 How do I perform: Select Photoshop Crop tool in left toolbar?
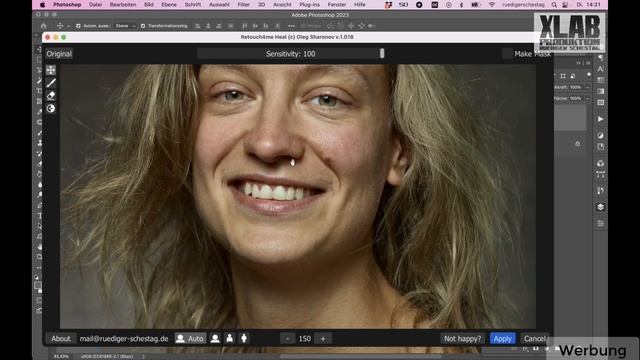tap(39, 91)
